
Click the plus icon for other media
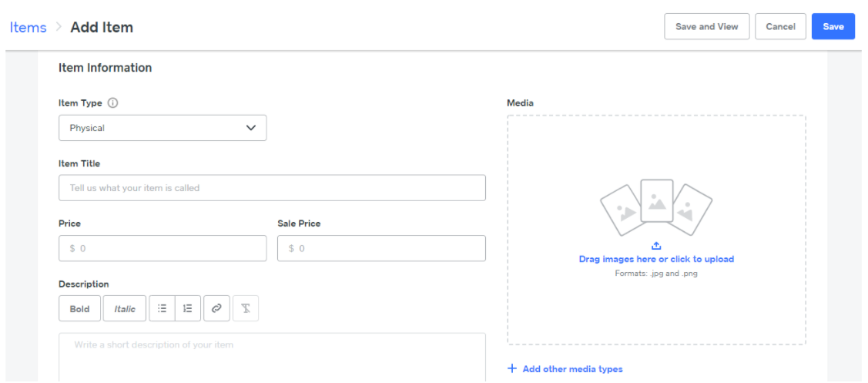(512, 368)
